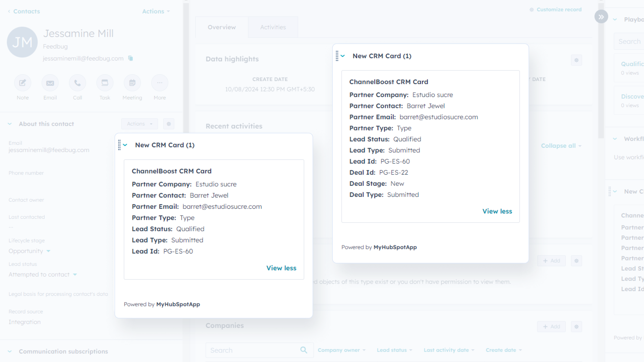Click View less in the right CRM card
Image resolution: width=644 pixels, height=362 pixels.
(497, 211)
